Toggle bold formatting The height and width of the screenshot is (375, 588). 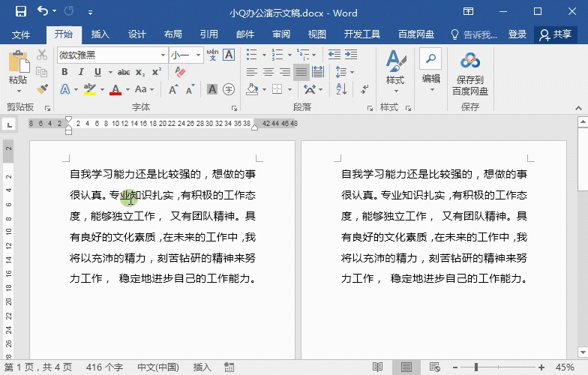[64, 72]
